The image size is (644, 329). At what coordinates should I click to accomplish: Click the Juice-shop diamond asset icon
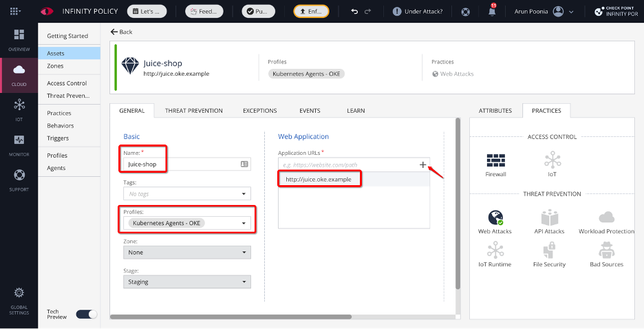click(130, 65)
